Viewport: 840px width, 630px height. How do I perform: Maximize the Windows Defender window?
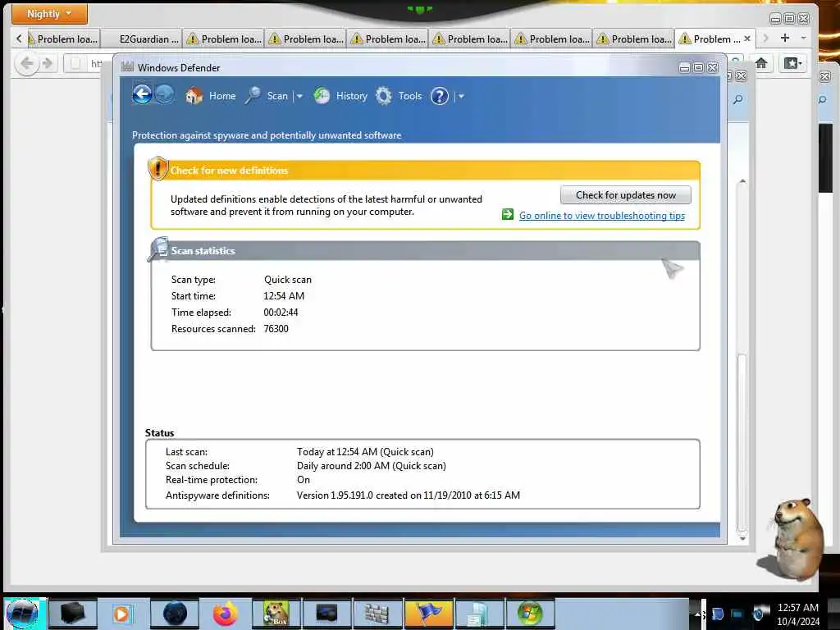[x=698, y=67]
